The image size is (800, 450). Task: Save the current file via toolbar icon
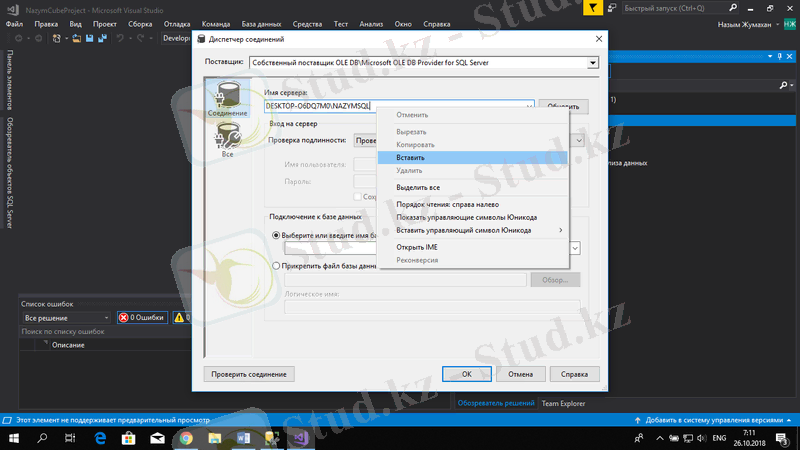coord(89,38)
